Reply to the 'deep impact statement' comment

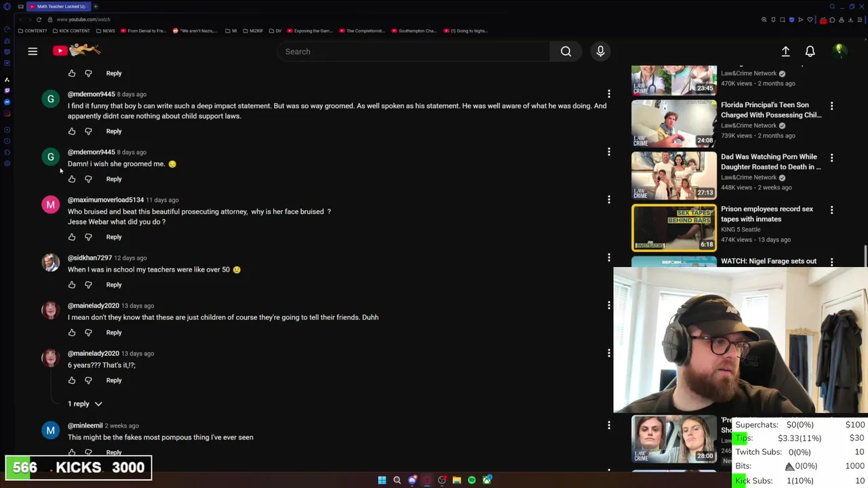click(x=114, y=131)
